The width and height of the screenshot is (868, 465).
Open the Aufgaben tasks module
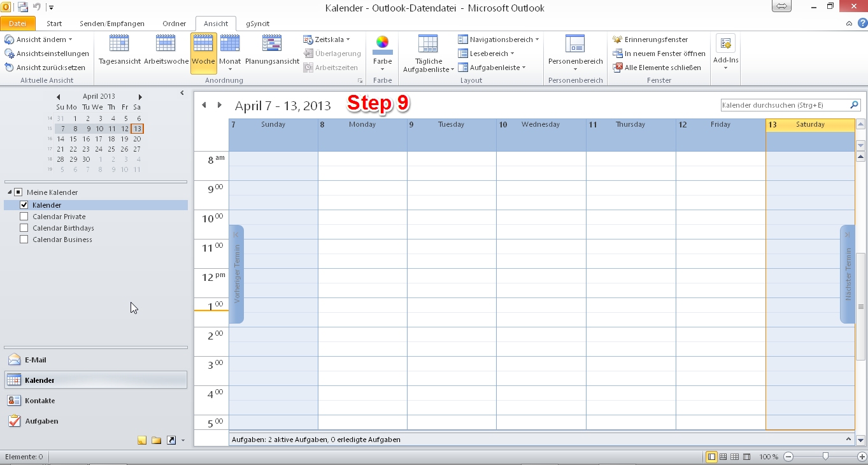click(42, 421)
